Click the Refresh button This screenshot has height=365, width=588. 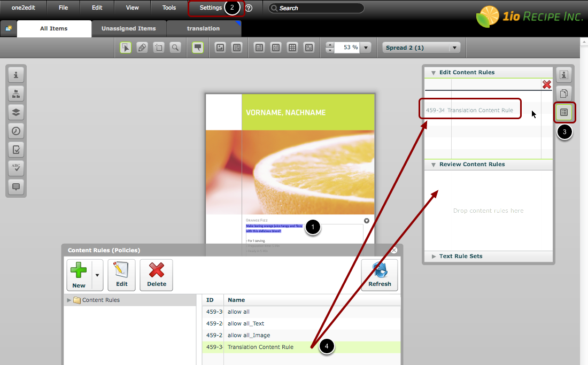pos(380,275)
